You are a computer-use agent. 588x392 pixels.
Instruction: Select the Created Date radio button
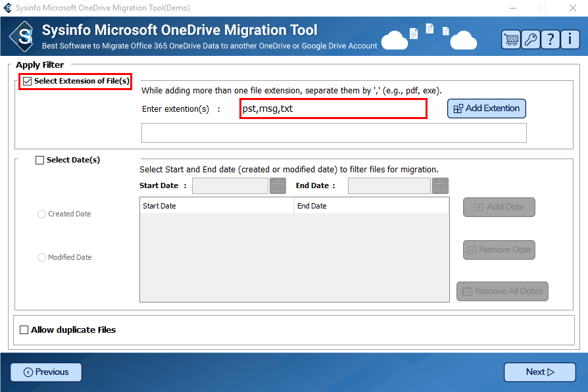click(42, 214)
